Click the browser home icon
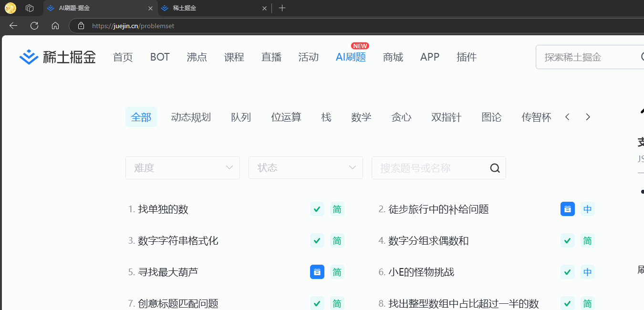644x310 pixels. [55, 26]
